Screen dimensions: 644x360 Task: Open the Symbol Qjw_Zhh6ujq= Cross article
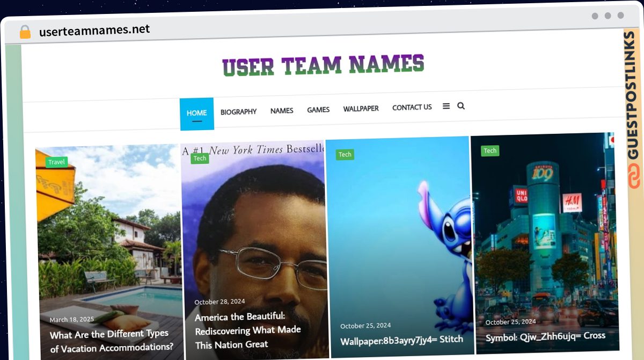(x=545, y=337)
